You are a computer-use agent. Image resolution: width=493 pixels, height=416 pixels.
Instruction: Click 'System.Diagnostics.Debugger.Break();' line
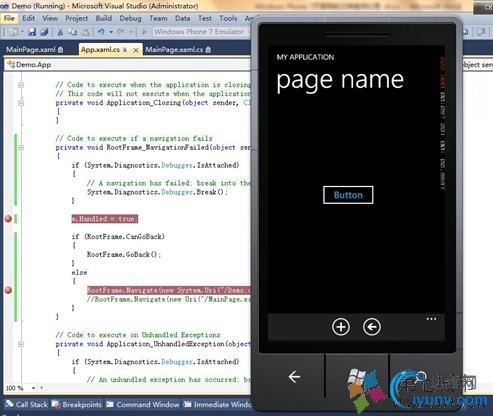click(157, 192)
